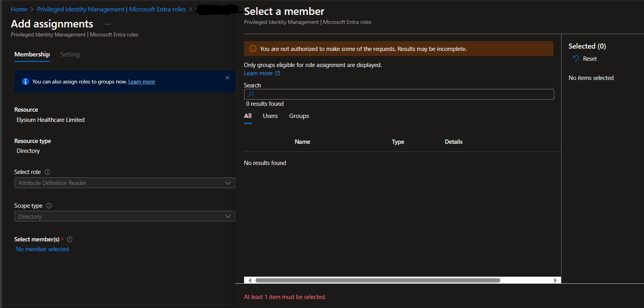
Task: Click into the Search input field
Action: 399,94
